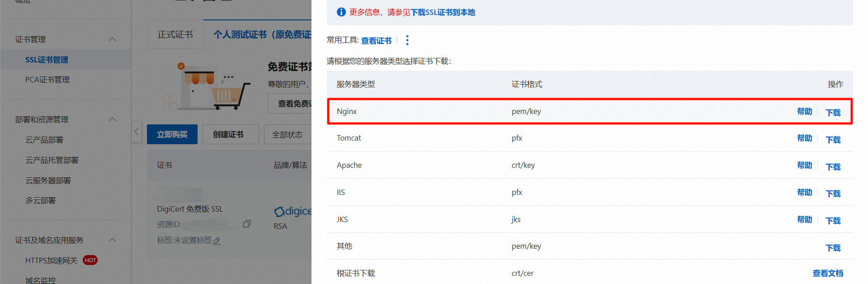The width and height of the screenshot is (868, 284).
Task: Click the copy icon next to 资源ID
Action: [247, 224]
